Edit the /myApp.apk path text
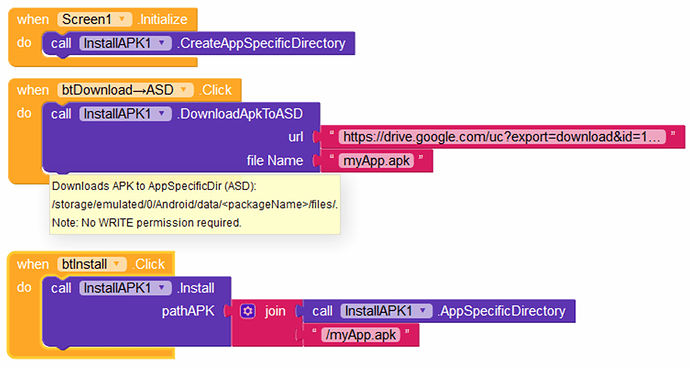The width and height of the screenshot is (690, 368). (361, 335)
